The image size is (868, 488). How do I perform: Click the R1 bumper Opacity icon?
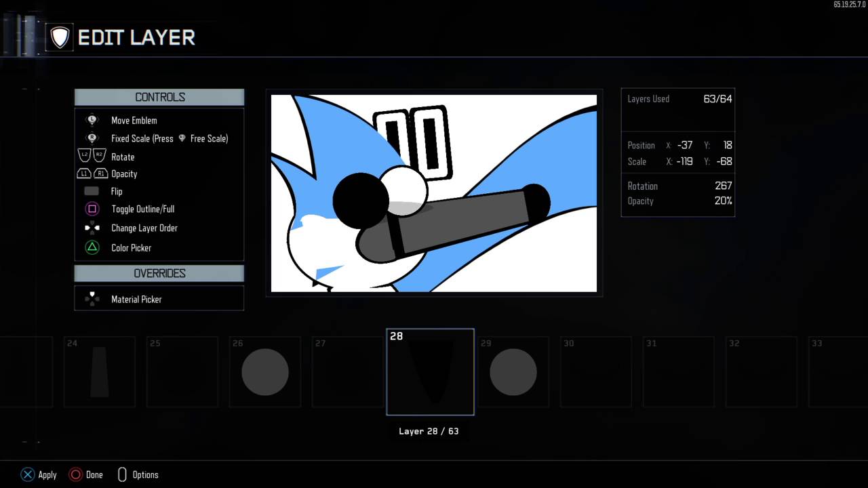pos(100,174)
